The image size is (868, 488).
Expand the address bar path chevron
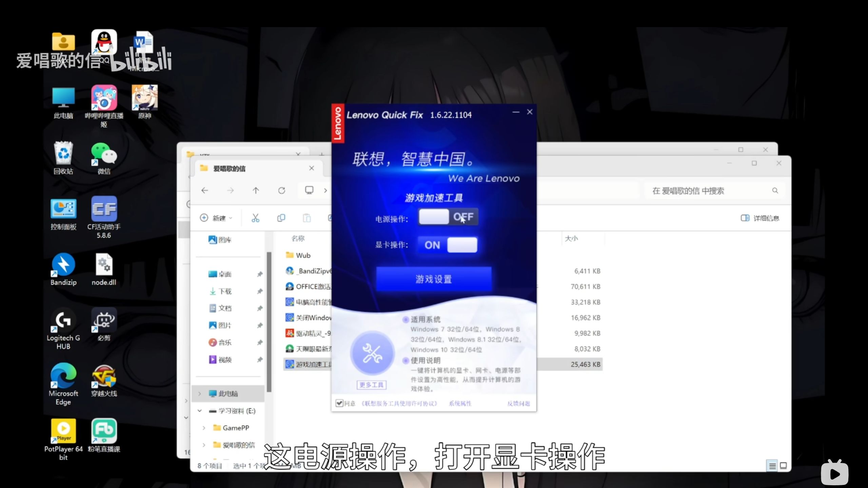(x=325, y=190)
